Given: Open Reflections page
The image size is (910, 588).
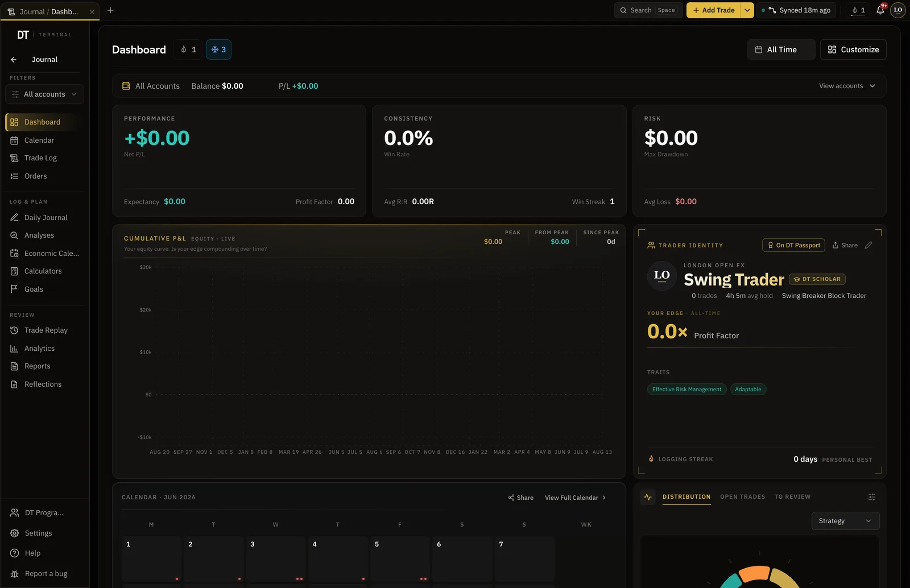Looking at the screenshot, I should pyautogui.click(x=44, y=384).
